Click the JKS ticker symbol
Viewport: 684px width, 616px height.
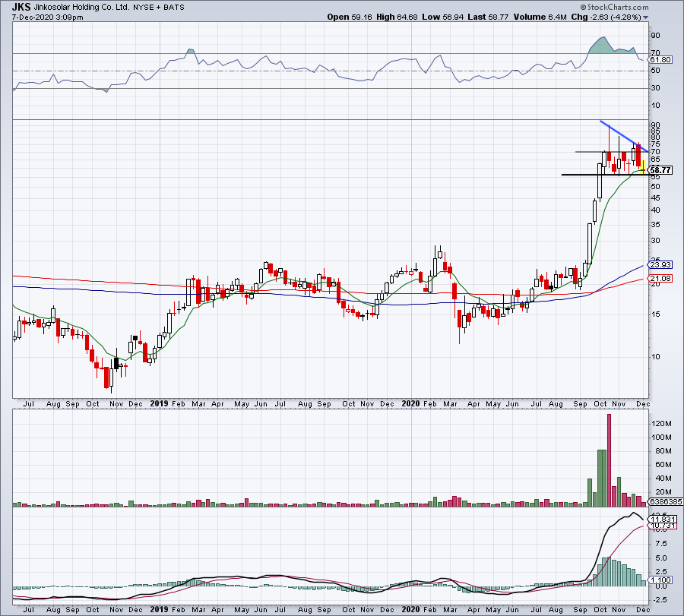click(21, 7)
